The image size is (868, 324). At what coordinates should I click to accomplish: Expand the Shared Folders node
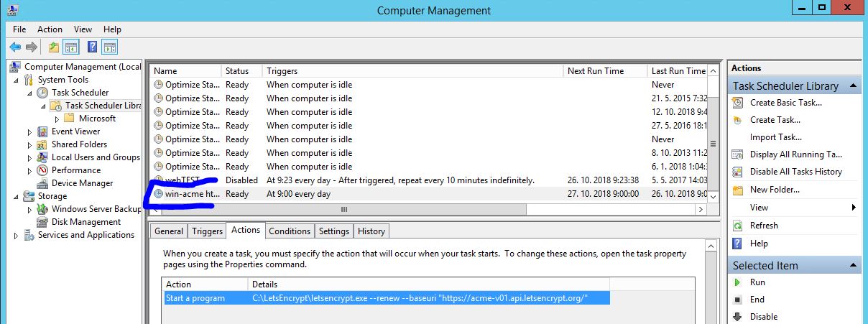pyautogui.click(x=29, y=144)
